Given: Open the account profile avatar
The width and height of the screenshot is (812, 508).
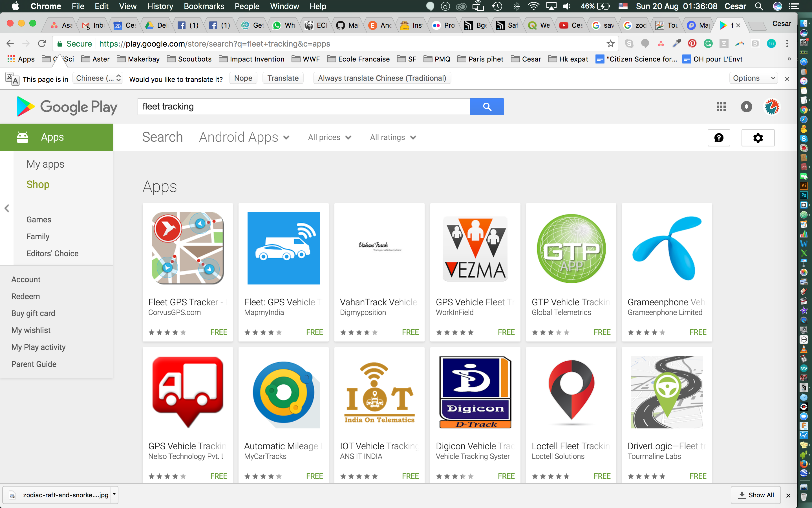Looking at the screenshot, I should 772,107.
